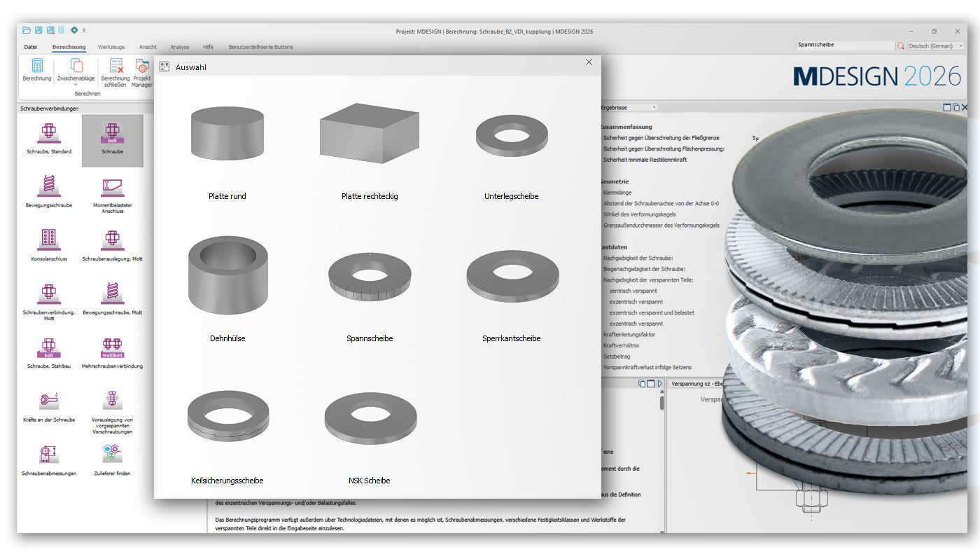
Task: Open the Deutsch (German) language dropdown
Action: point(936,46)
